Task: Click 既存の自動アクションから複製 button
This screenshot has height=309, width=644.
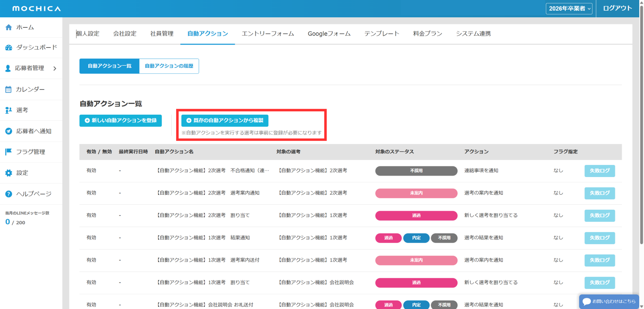Action: 225,120
